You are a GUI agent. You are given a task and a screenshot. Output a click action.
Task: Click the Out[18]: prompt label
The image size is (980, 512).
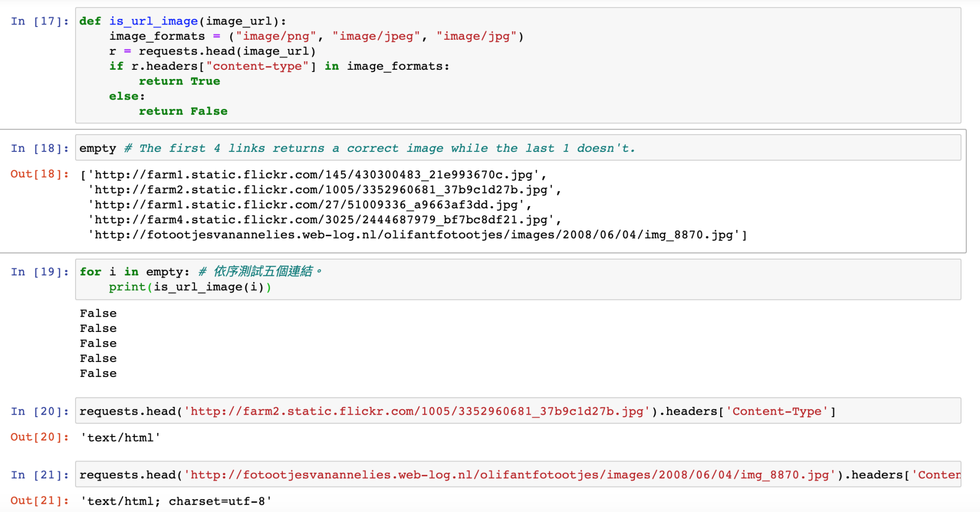(40, 174)
